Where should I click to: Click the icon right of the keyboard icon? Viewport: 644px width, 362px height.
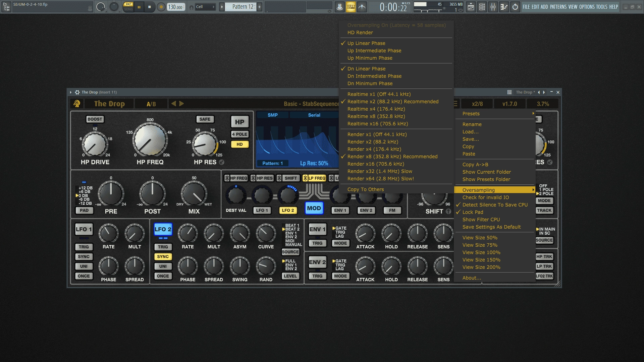(362, 7)
